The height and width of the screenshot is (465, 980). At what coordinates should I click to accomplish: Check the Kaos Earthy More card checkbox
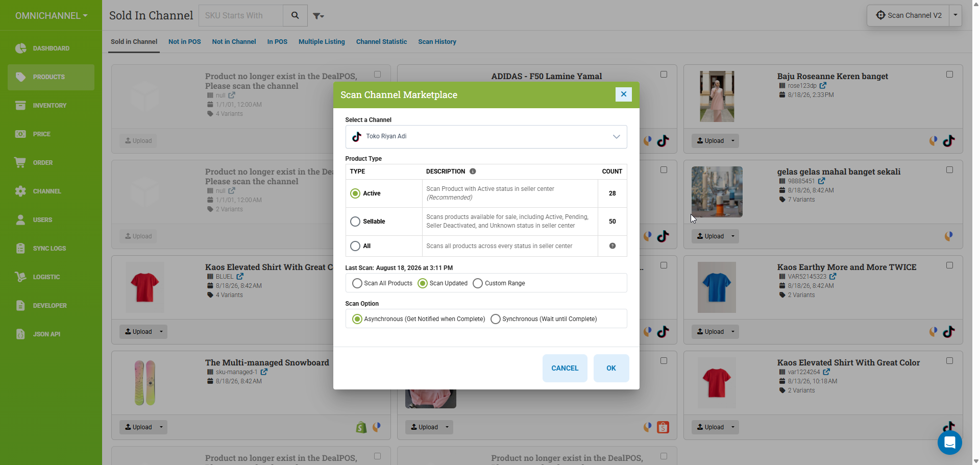click(x=949, y=265)
